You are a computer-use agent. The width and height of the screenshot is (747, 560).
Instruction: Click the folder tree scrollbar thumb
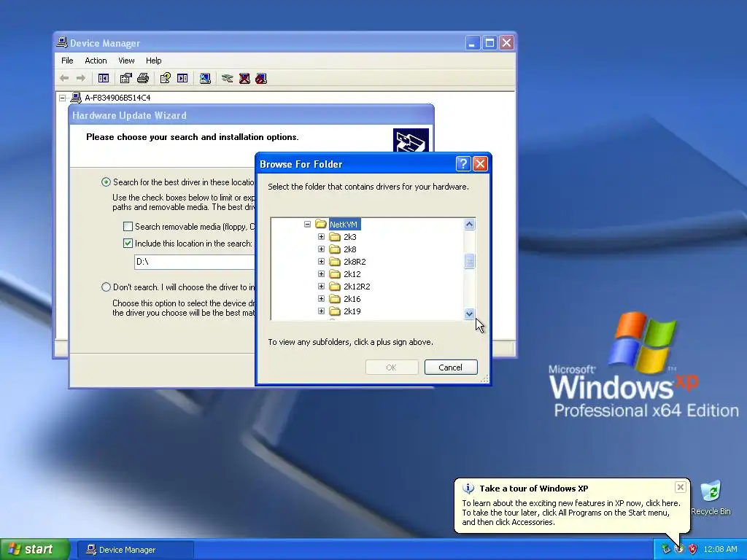(469, 261)
